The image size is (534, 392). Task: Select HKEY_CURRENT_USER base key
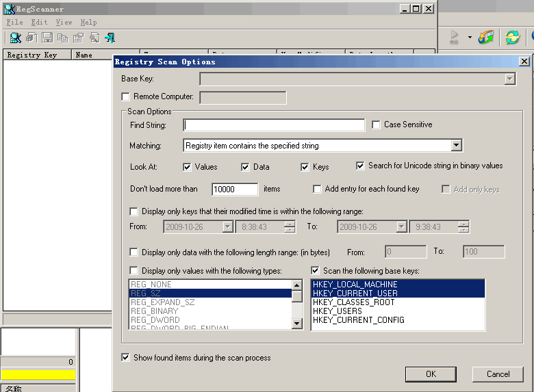[x=398, y=293]
